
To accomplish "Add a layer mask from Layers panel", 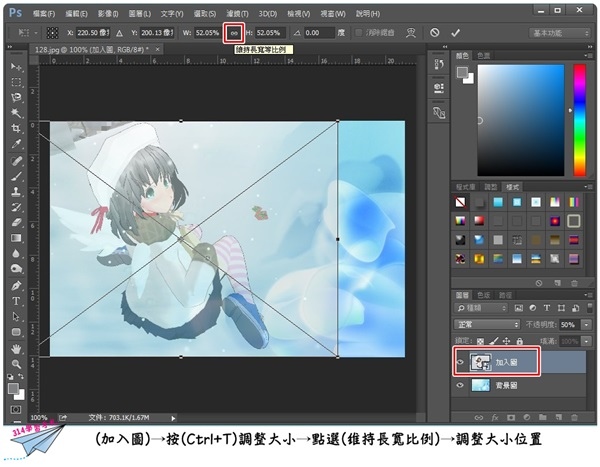I will tap(511, 418).
